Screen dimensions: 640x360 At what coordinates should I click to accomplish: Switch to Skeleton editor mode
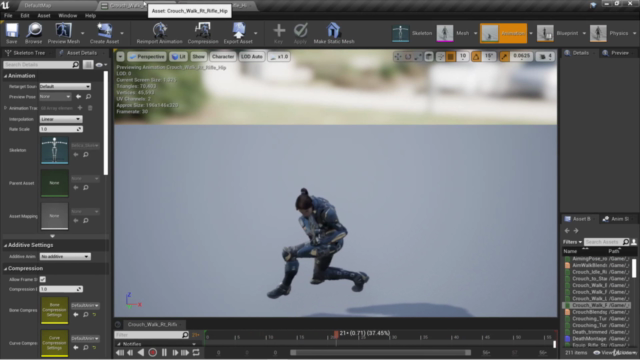click(412, 33)
